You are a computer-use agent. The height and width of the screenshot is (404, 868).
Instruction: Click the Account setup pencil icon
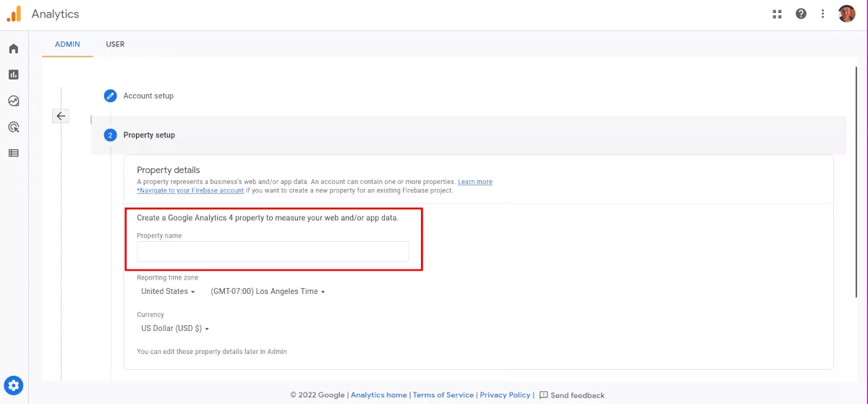click(110, 96)
